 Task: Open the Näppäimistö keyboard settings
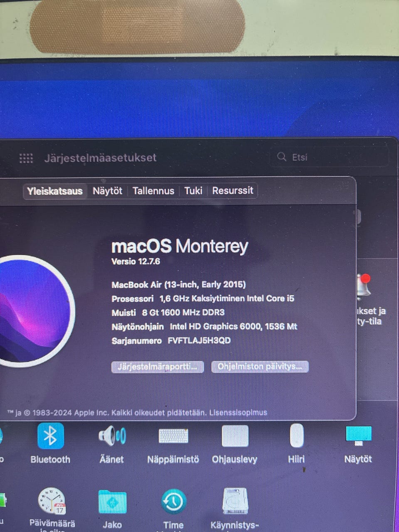coord(173,436)
